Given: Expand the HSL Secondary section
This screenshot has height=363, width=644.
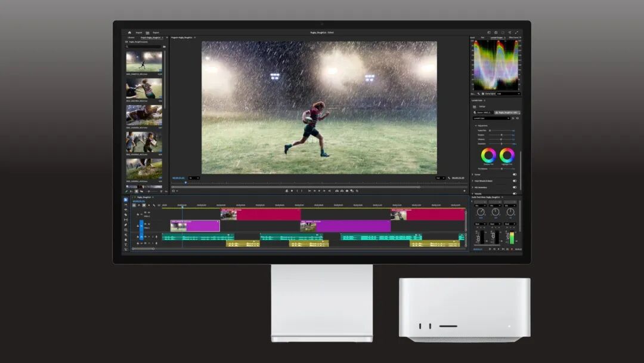Looking at the screenshot, I should [x=473, y=187].
